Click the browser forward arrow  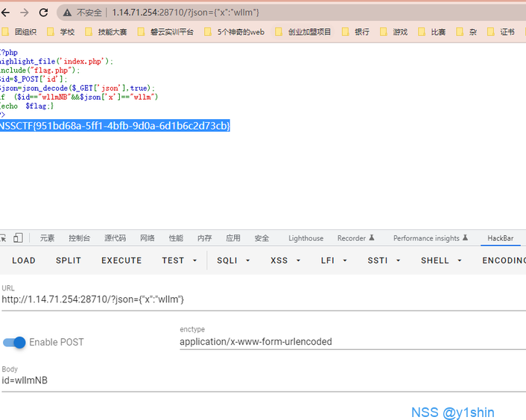point(24,13)
